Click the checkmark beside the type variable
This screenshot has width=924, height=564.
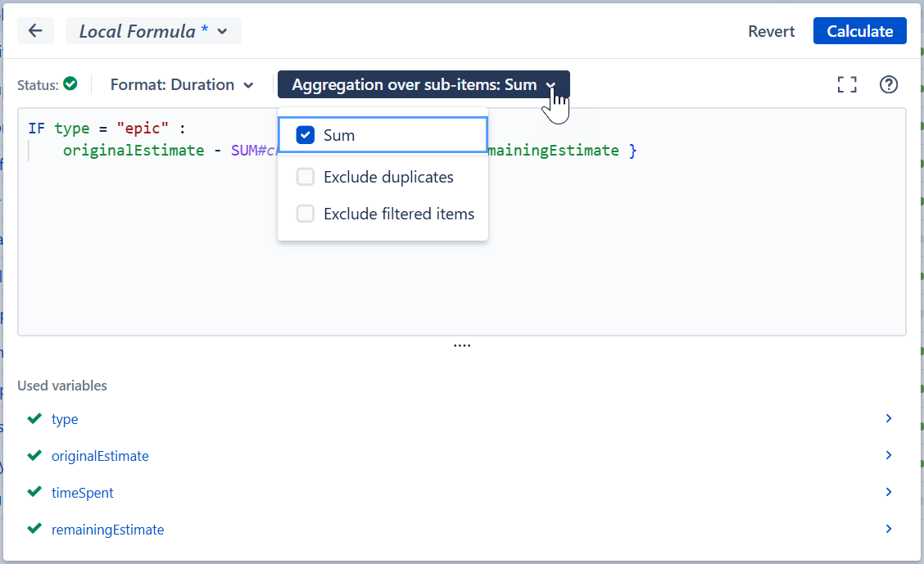pos(34,418)
